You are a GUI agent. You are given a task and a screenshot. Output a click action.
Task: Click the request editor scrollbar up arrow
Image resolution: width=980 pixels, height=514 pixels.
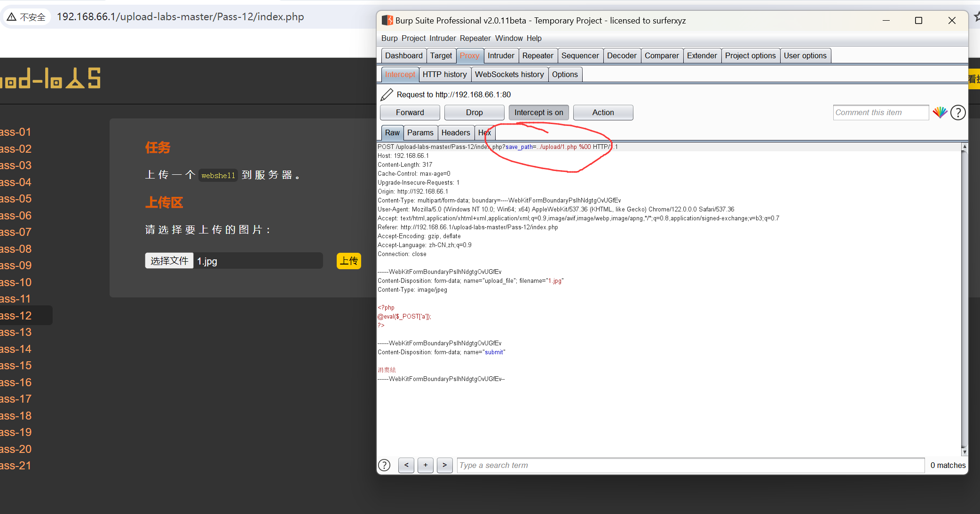(964, 147)
